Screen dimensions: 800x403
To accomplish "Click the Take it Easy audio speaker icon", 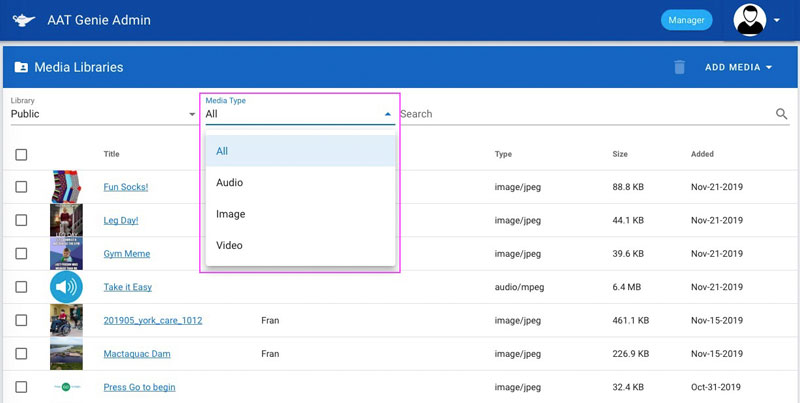I will 66,287.
